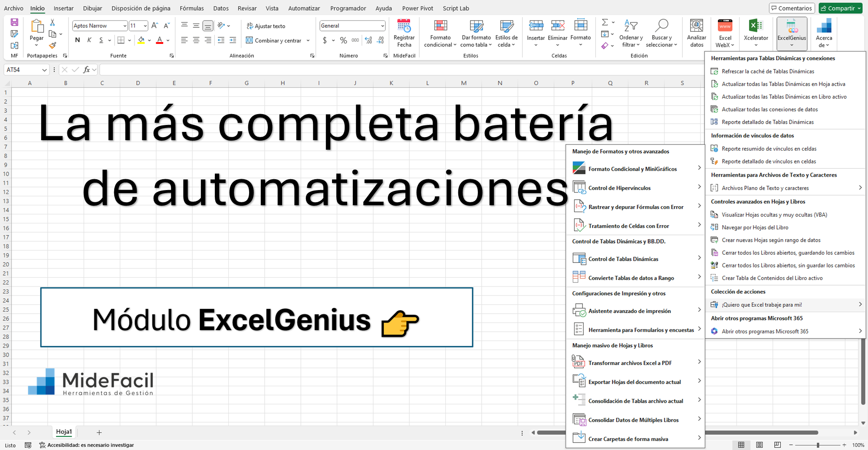Toggle align bottom vertical alignment
Image resolution: width=868 pixels, height=450 pixels.
208,26
